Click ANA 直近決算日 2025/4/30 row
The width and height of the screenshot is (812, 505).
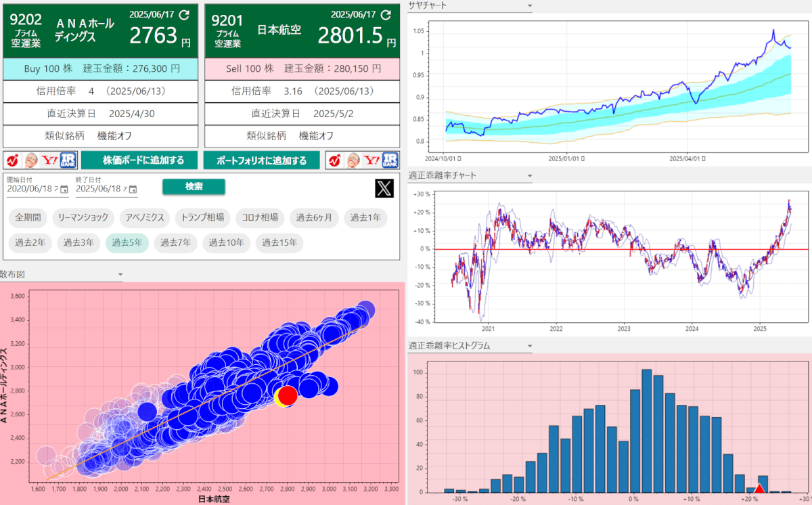101,113
